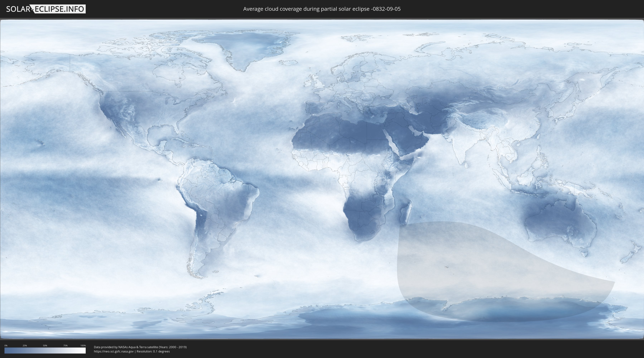
Task: Click the 100% legend label
Action: 83,345
